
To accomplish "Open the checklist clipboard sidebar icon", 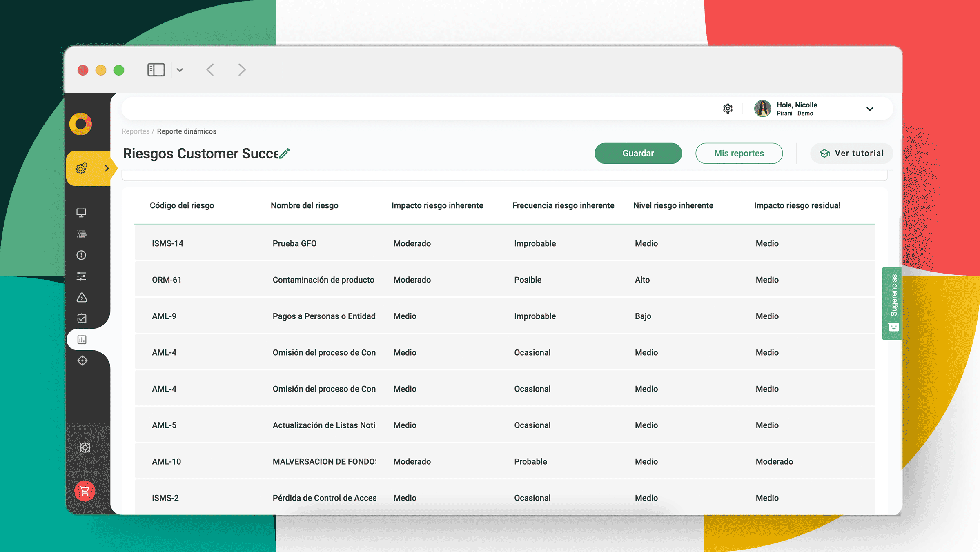I will click(x=82, y=318).
